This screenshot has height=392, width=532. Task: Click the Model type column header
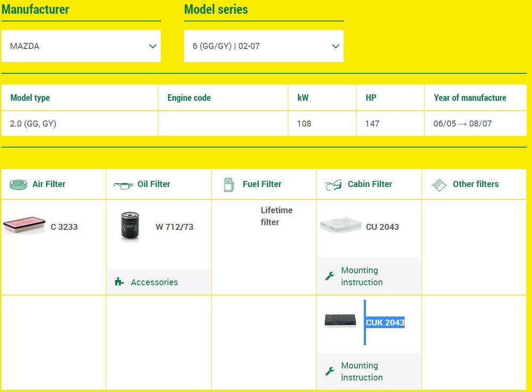pyautogui.click(x=80, y=98)
